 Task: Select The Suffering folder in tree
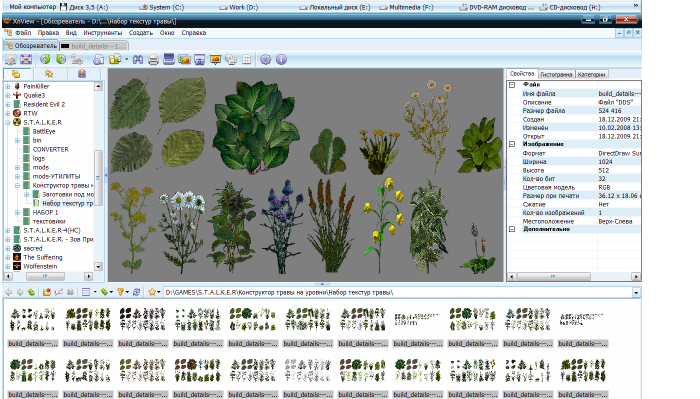(43, 258)
